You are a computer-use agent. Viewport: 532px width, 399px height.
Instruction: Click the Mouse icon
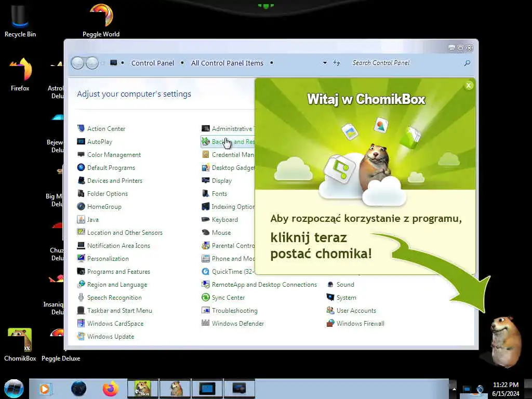point(206,232)
